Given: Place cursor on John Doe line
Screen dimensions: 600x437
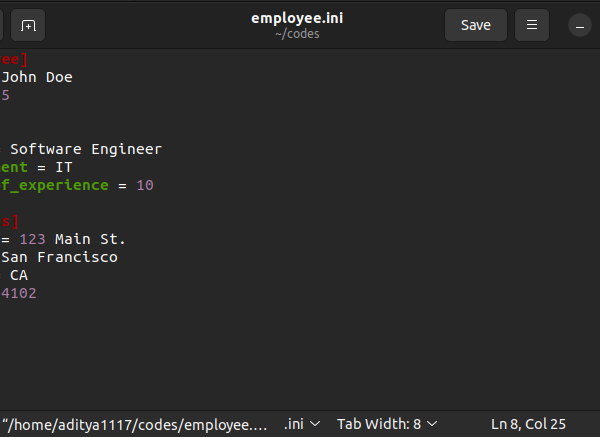Looking at the screenshot, I should pyautogui.click(x=37, y=77).
